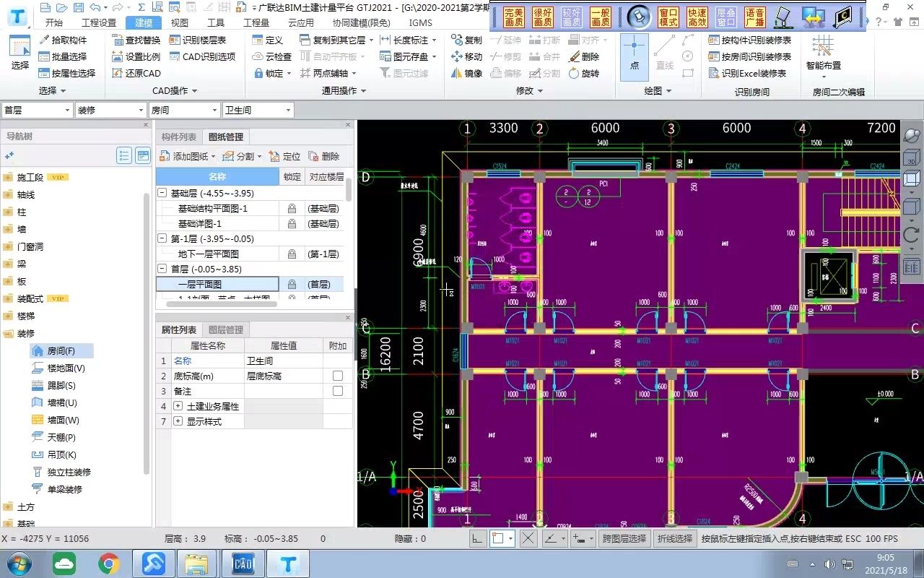
Task: Toggle lock for 基础详图-1 drawing
Action: 292,223
